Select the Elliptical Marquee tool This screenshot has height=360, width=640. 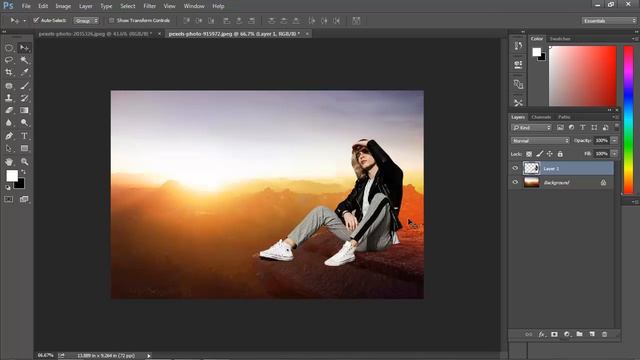coord(9,48)
